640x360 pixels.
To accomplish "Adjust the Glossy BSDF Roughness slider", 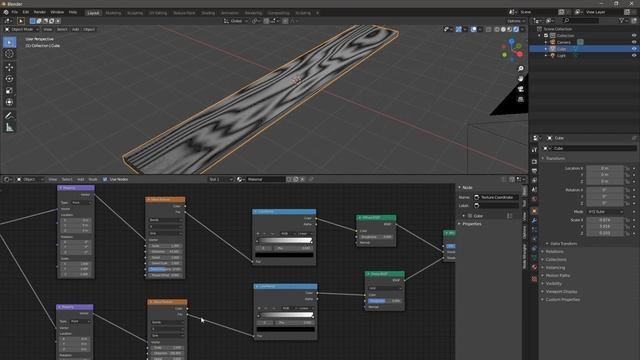I will (x=384, y=301).
